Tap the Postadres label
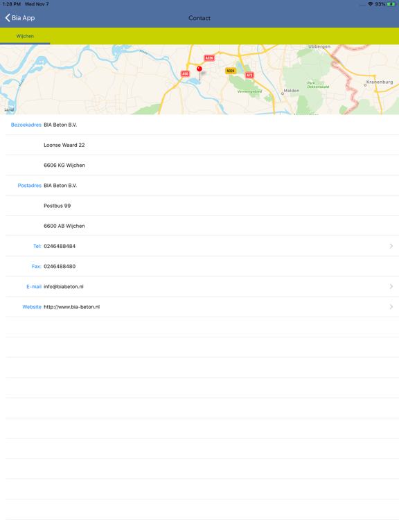The width and height of the screenshot is (399, 532). pos(30,186)
